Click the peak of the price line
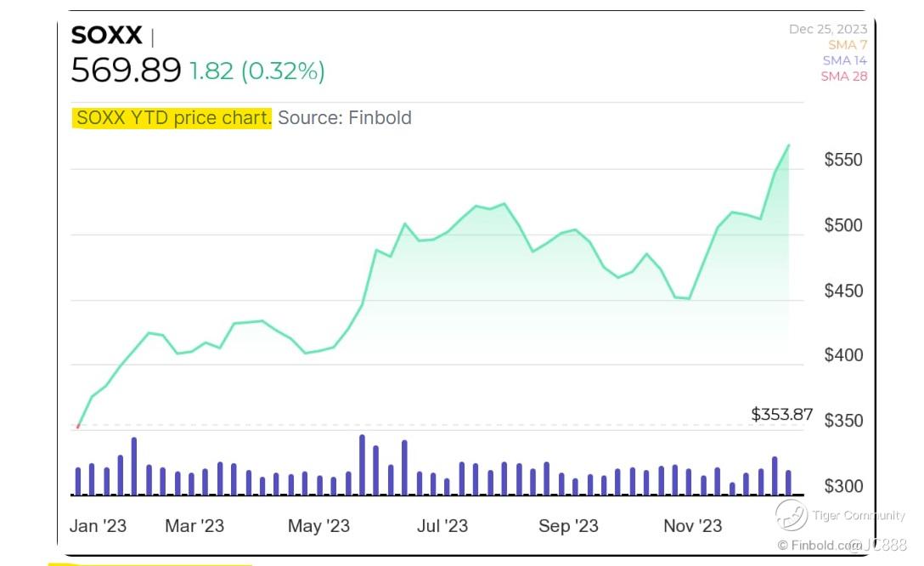The width and height of the screenshot is (924, 566). pyautogui.click(x=788, y=145)
